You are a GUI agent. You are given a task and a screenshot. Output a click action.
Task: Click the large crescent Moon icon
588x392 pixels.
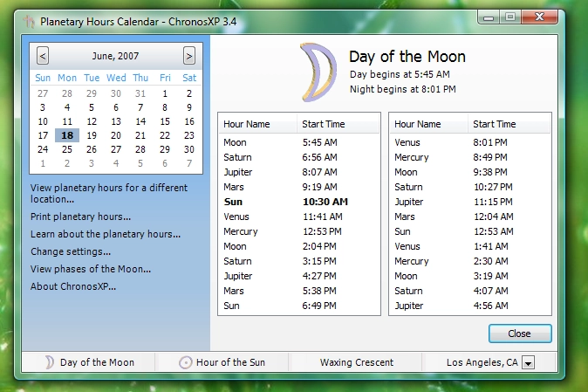(x=318, y=72)
